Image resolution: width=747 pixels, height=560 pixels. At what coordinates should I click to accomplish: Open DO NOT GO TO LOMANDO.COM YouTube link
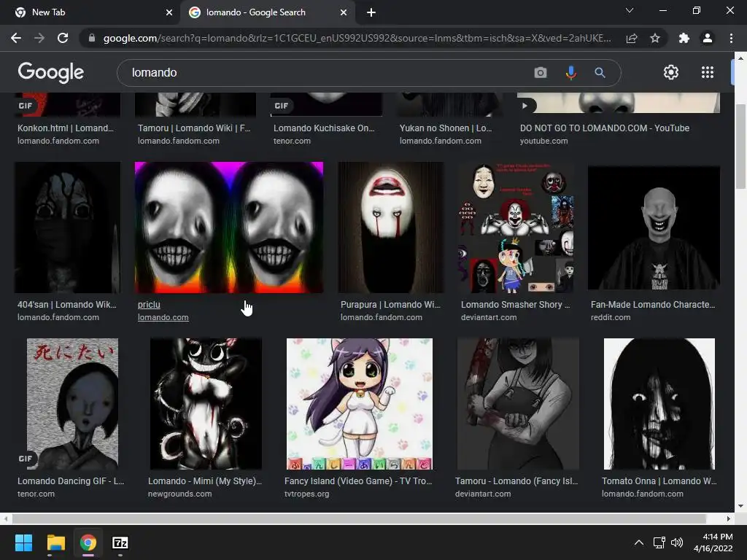(605, 128)
